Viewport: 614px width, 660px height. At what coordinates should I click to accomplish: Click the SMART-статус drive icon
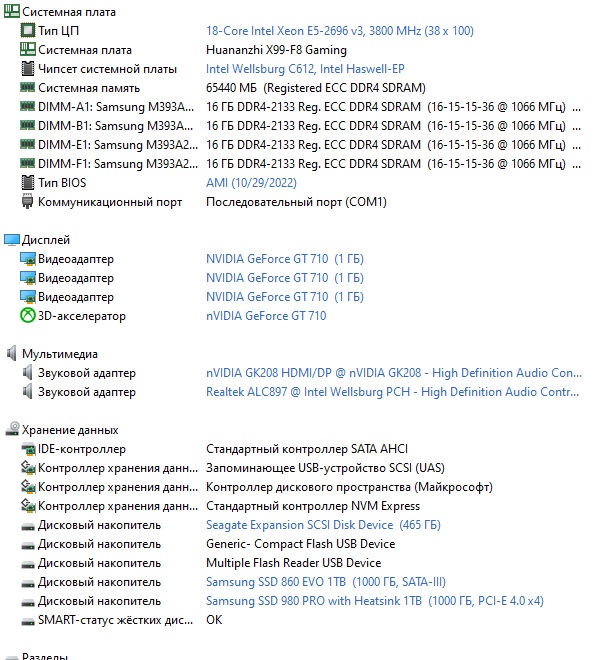pos(28,621)
